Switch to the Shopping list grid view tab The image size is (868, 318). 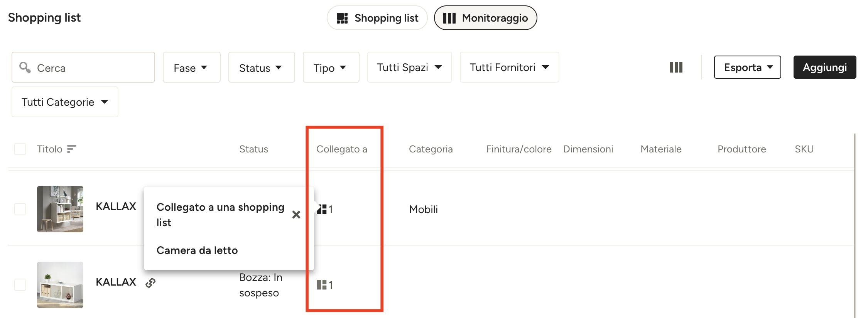pos(377,18)
